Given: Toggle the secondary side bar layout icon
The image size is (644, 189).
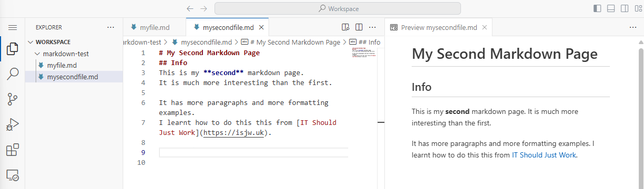Looking at the screenshot, I should coord(625,8).
